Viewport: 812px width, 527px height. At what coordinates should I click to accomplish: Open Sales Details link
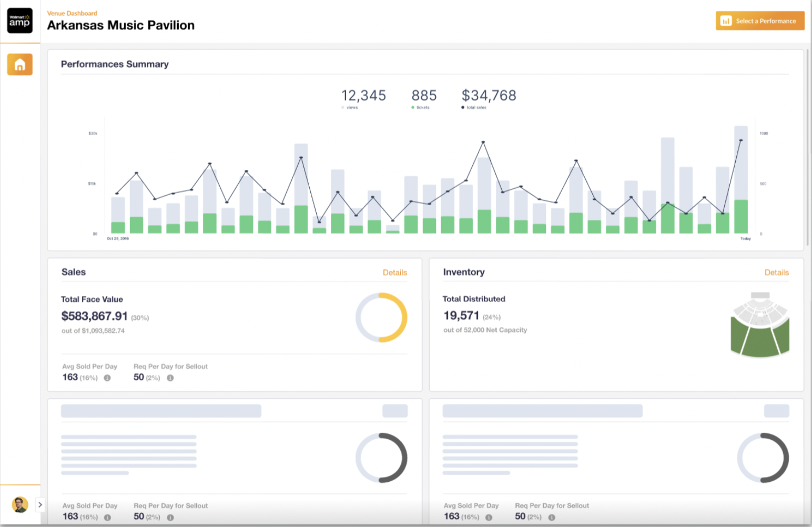(x=394, y=272)
